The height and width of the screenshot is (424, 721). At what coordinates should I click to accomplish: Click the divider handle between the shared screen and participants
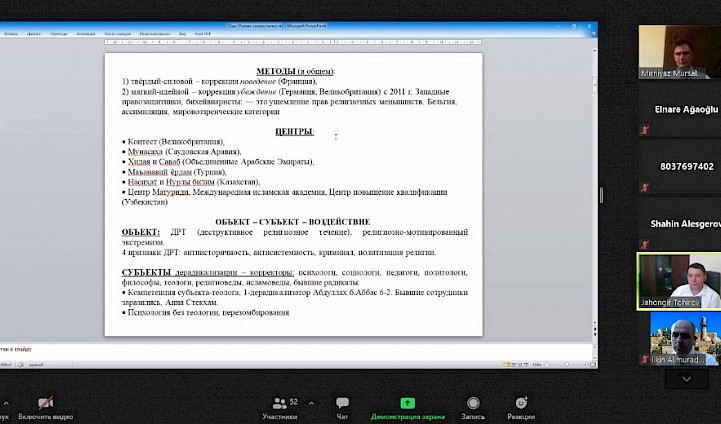coord(601,195)
